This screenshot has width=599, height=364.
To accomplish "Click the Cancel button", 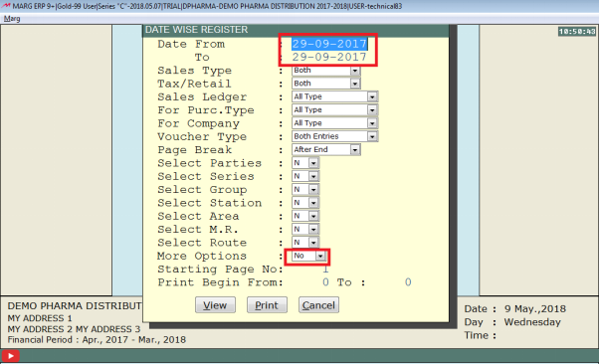I will [x=318, y=305].
